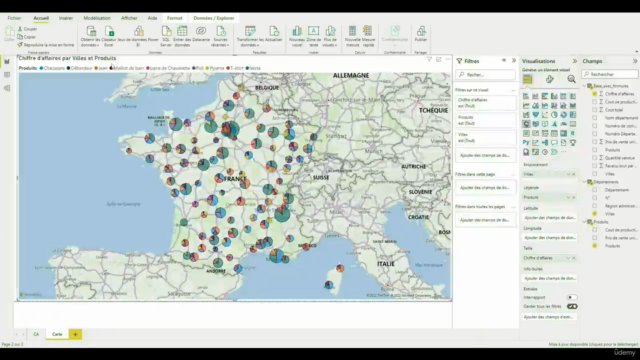640x360 pixels.
Task: Collapse the Base_avec_formules table
Action: pos(584,86)
